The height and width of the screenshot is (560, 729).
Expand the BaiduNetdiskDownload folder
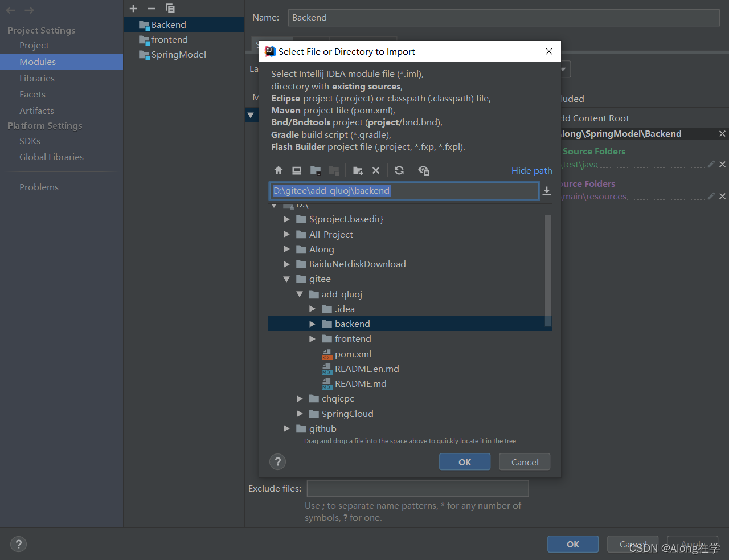click(x=286, y=264)
